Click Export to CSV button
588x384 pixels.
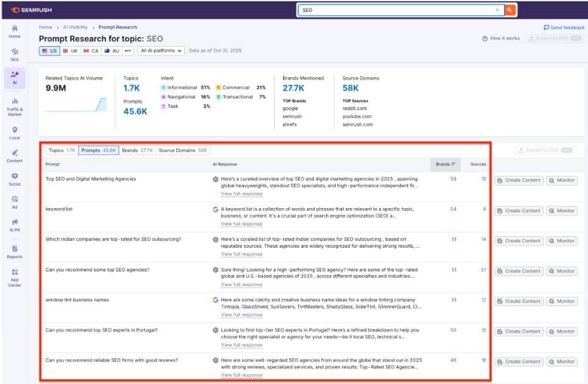click(x=545, y=150)
